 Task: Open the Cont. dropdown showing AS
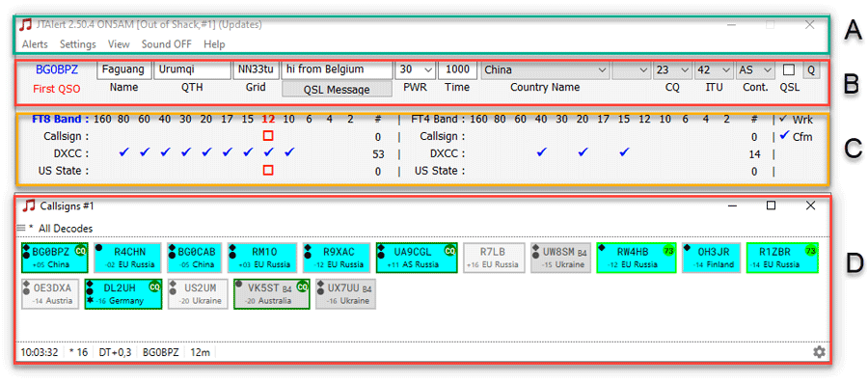755,69
